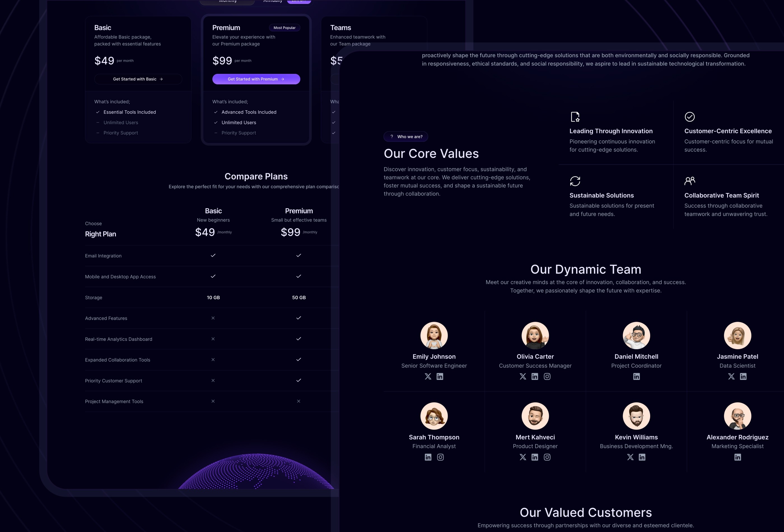This screenshot has height=532, width=784.
Task: Click the 10 GB storage value
Action: 213,298
